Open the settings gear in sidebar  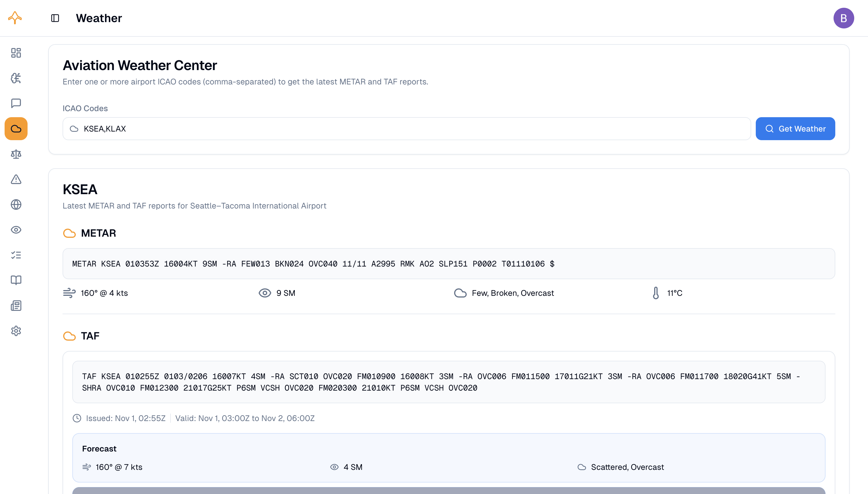(16, 331)
